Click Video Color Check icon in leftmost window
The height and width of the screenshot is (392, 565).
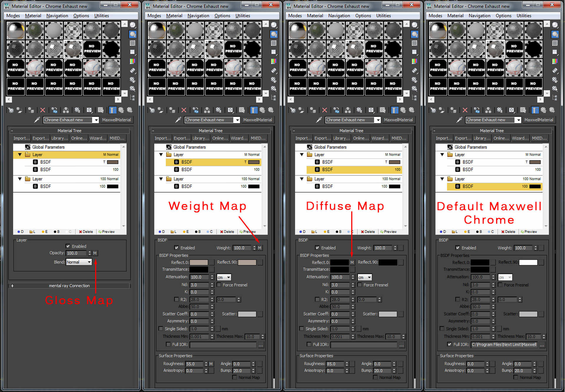click(x=133, y=61)
